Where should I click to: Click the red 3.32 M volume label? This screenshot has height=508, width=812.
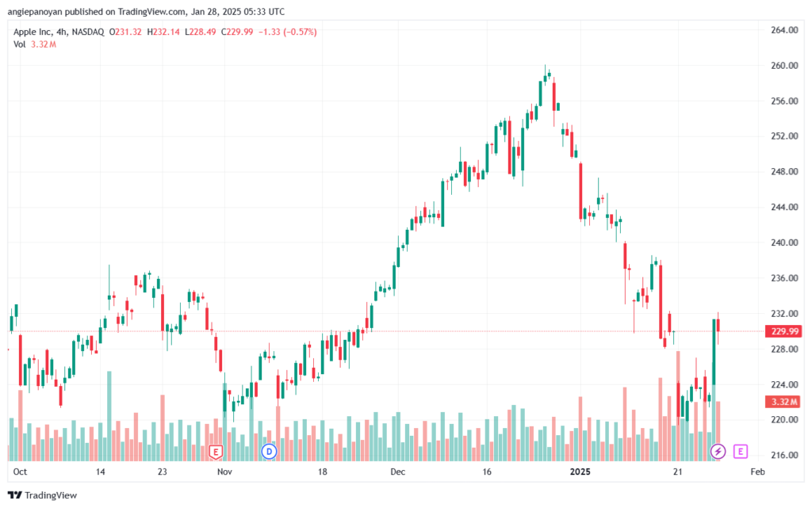[784, 402]
